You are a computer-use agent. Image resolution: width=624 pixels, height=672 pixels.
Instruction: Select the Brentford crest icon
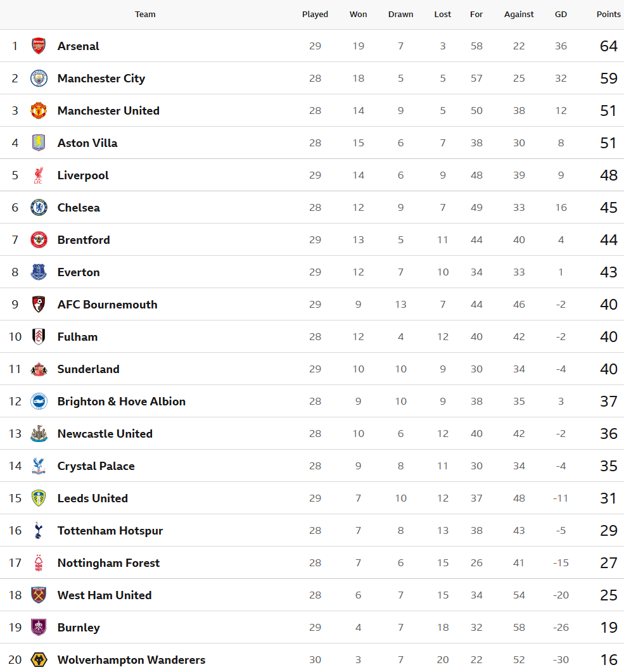point(39,240)
